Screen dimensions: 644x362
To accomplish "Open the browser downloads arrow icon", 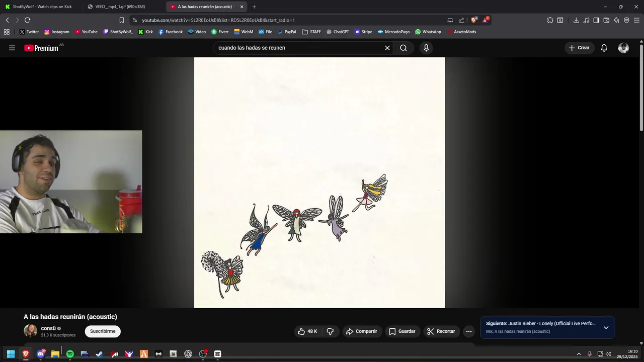I will [576, 20].
